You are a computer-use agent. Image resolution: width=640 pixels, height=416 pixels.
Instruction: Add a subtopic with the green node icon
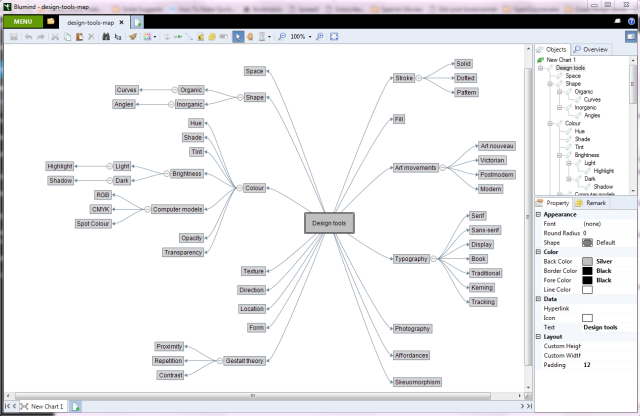(178, 37)
